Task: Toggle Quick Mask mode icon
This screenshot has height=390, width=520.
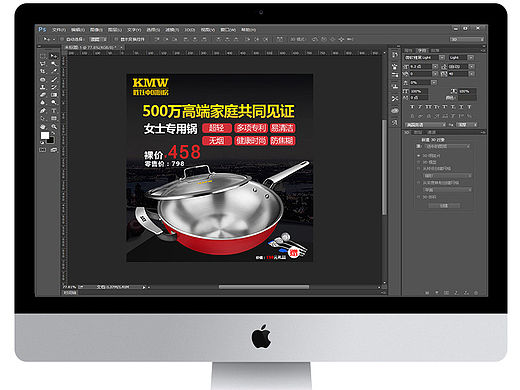Action: tap(43, 150)
